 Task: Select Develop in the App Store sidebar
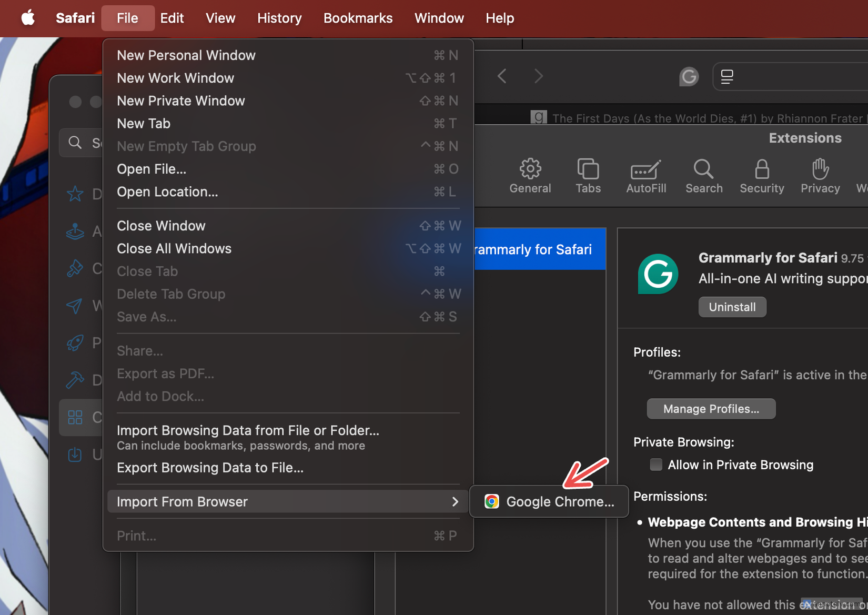pyautogui.click(x=75, y=380)
